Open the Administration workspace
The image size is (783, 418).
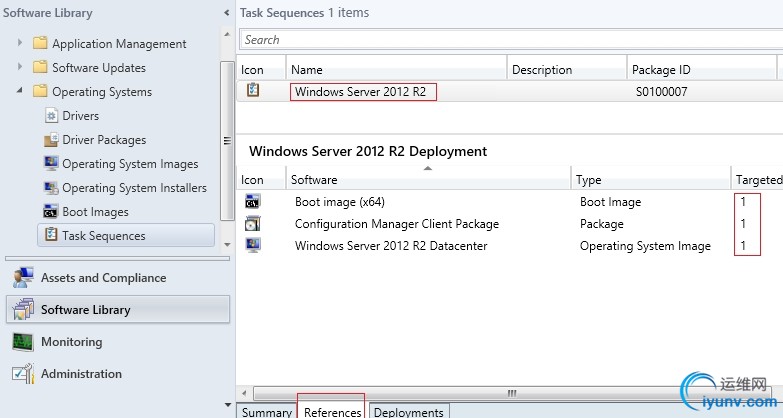click(x=81, y=374)
